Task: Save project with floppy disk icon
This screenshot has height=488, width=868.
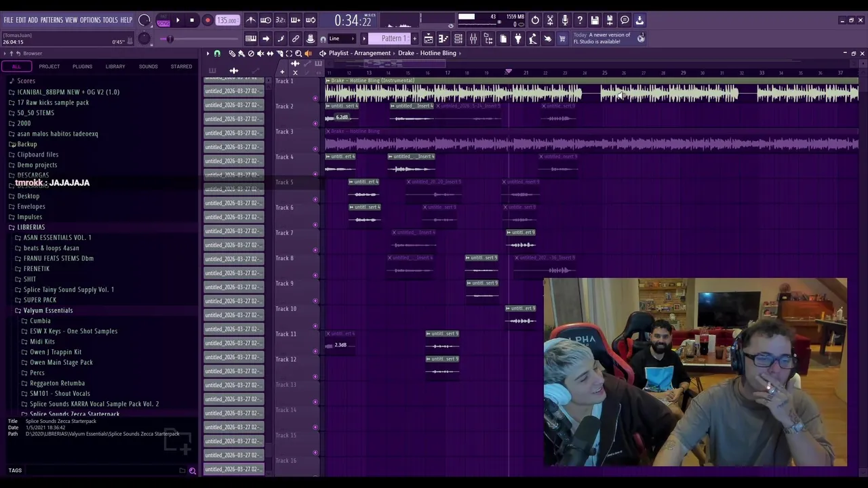Action: click(595, 20)
